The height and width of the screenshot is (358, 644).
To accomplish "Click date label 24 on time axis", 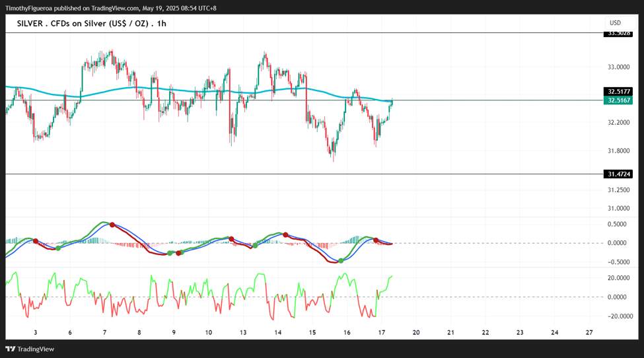I will 555,332.
